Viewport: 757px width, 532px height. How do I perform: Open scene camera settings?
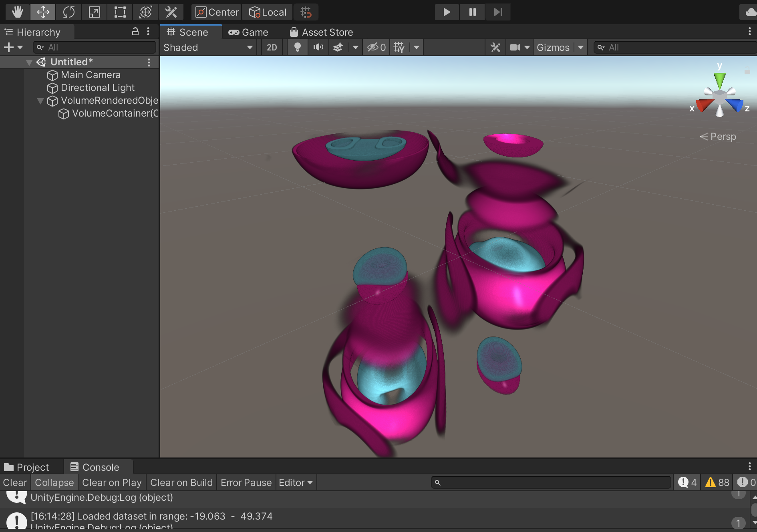tap(515, 48)
